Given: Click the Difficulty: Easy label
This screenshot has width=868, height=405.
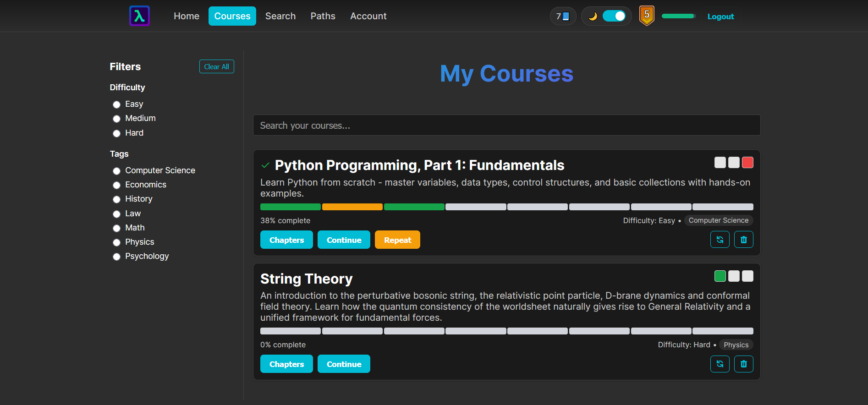Looking at the screenshot, I should [649, 220].
